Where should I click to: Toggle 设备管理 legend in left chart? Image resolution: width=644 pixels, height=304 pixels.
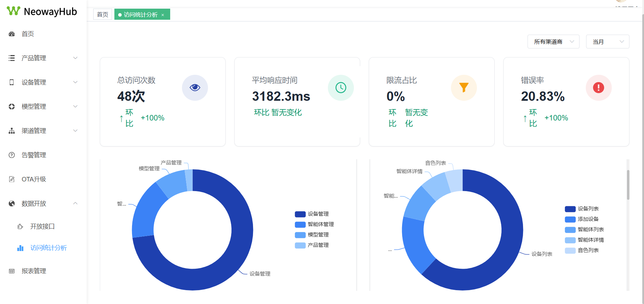(x=312, y=214)
